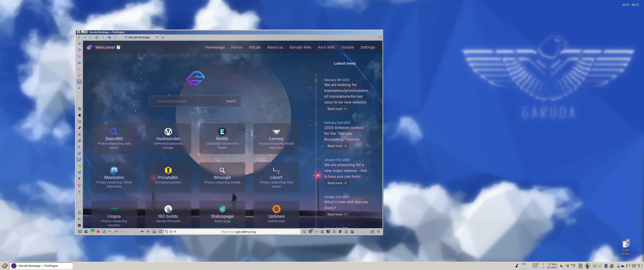Click the purple moon workspace icon in sidebar
Screen dimensions: 644x270
tap(80, 50)
